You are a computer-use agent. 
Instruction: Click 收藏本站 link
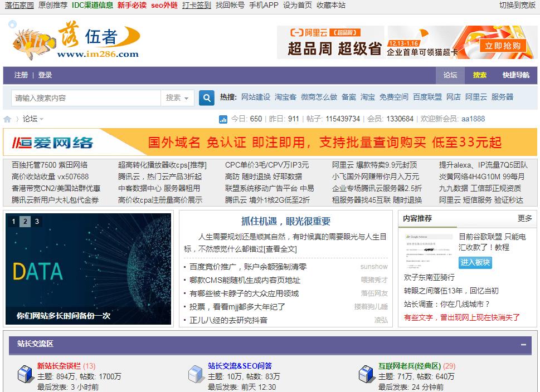(331, 5)
